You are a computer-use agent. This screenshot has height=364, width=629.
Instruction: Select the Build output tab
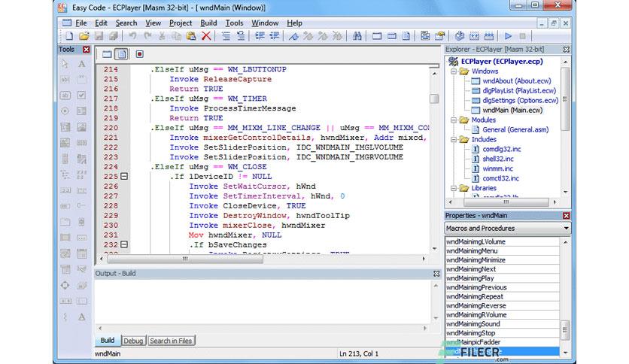[107, 341]
